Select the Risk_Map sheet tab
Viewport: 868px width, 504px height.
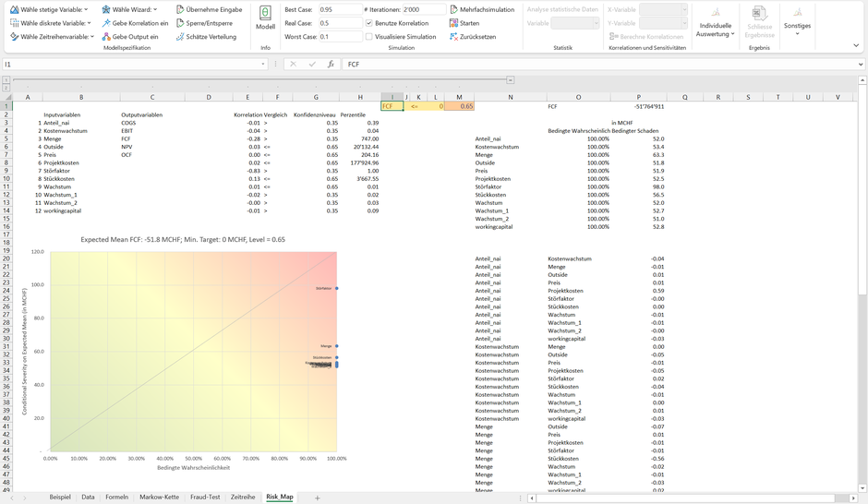(280, 497)
